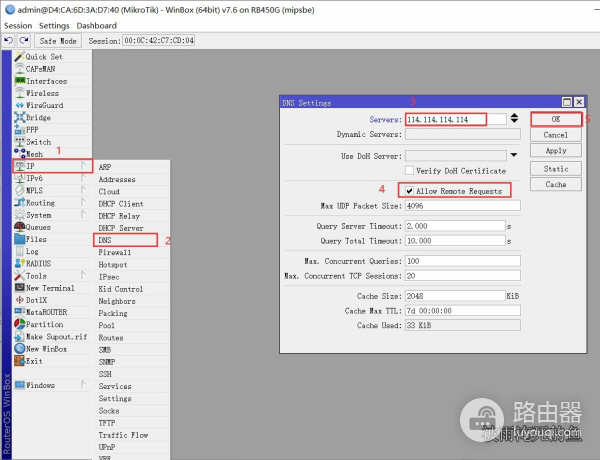Select UPnP in the IP submenu
Viewport: 600px width, 460px height.
[x=132, y=447]
